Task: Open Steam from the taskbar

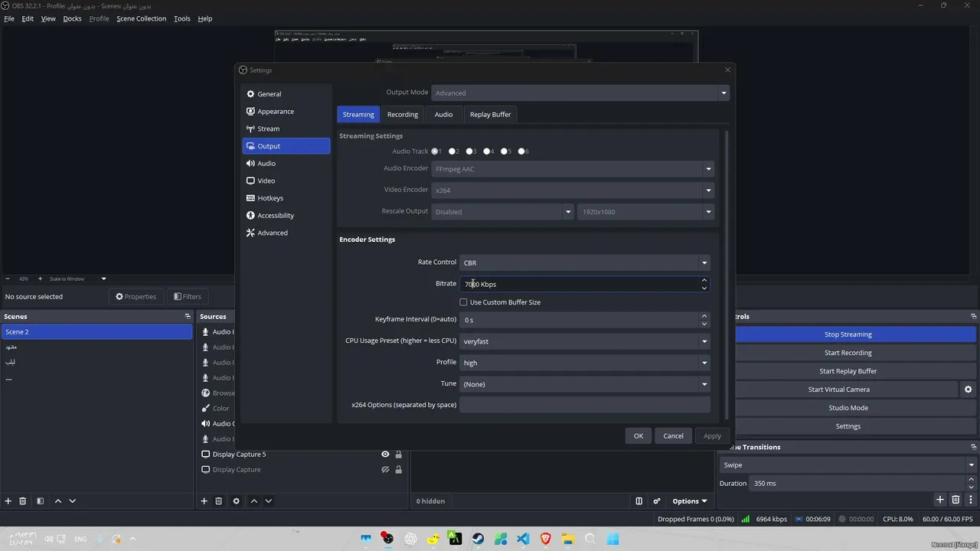Action: tap(478, 539)
